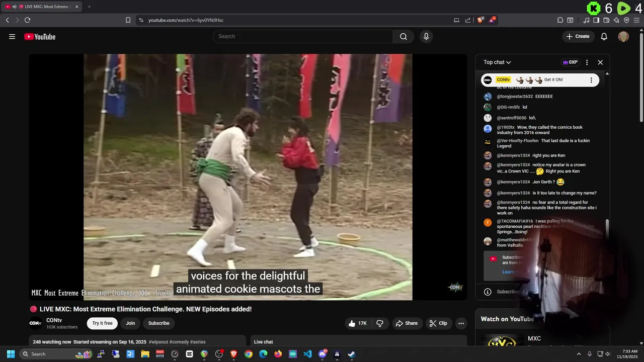Screen dimensions: 644x362
Task: Open pinned CONtv message options
Action: pyautogui.click(x=591, y=80)
